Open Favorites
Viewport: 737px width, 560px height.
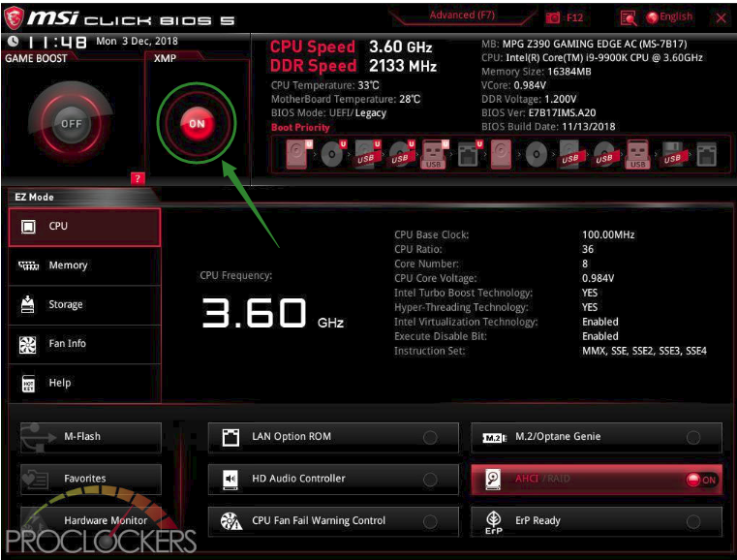(x=91, y=479)
